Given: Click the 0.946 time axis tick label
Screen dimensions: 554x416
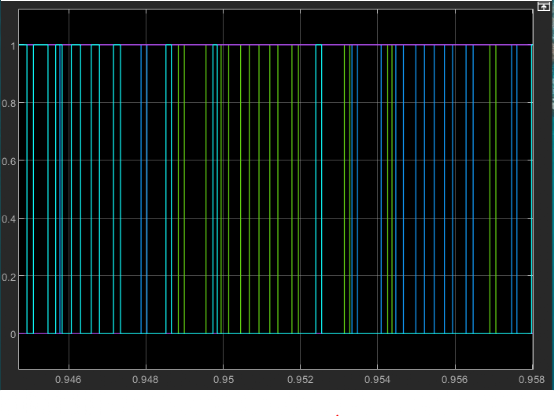Looking at the screenshot, I should (68, 380).
